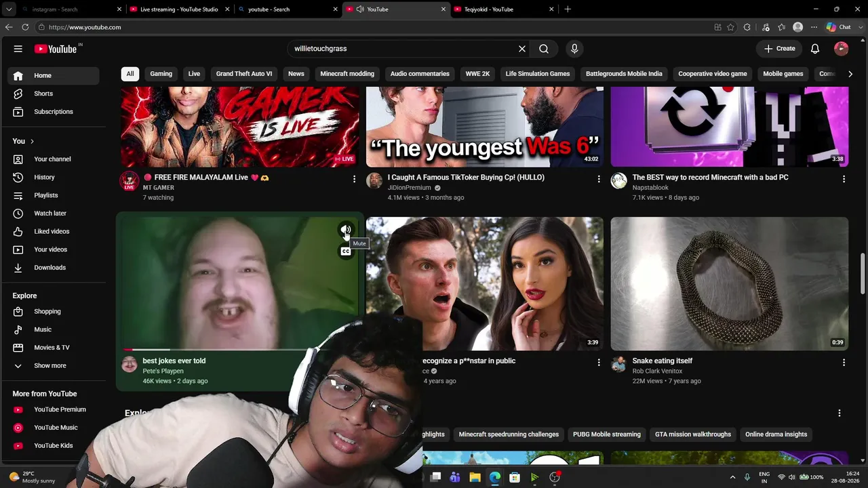Switch to instagram - Search tab

[x=71, y=9]
